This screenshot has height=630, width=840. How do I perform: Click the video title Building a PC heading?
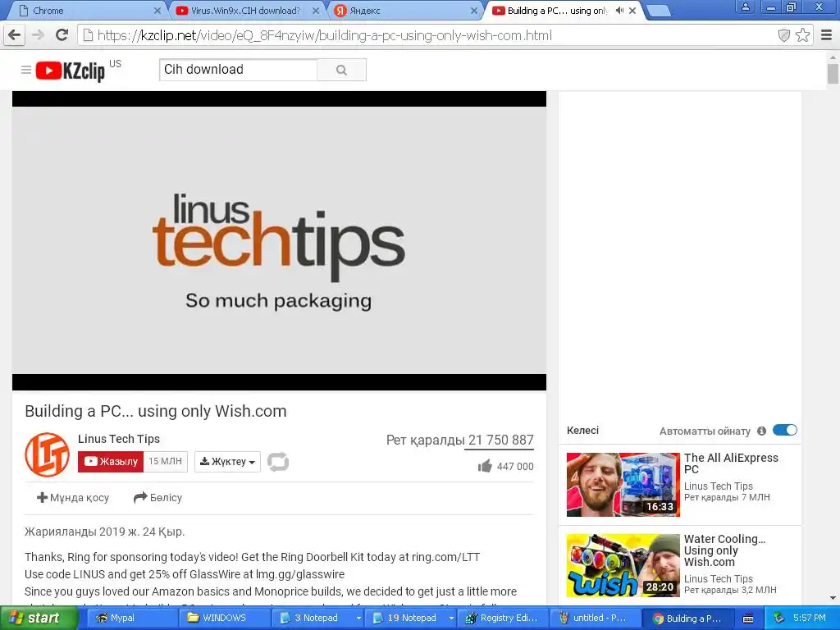pyautogui.click(x=156, y=411)
